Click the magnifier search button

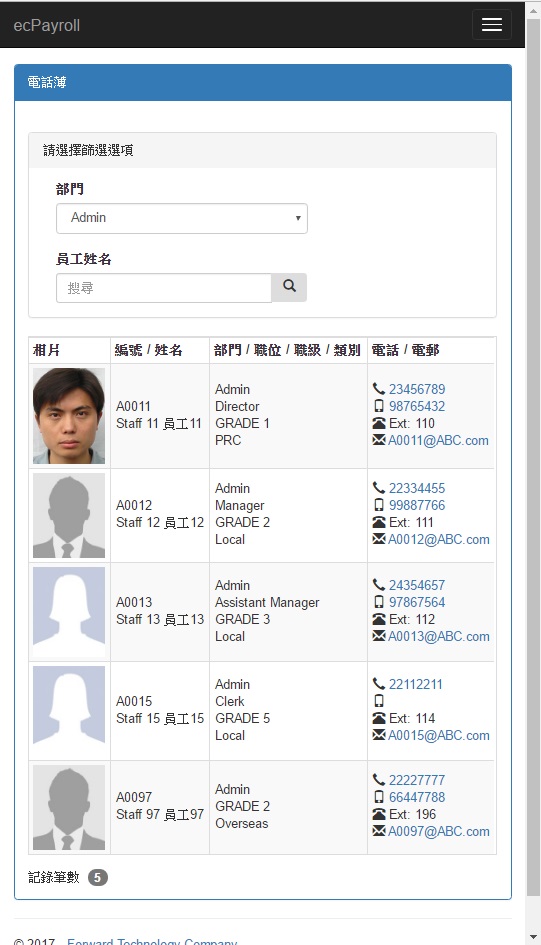click(x=289, y=287)
